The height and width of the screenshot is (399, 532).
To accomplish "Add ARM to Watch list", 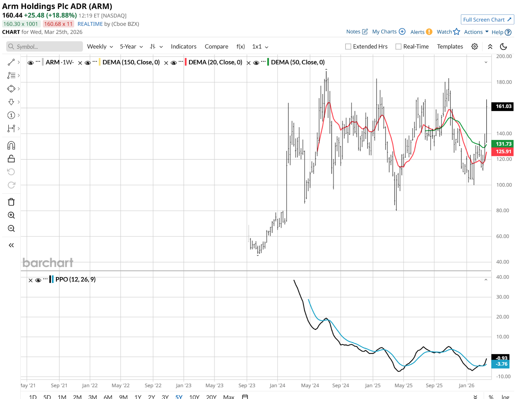I will click(x=448, y=32).
